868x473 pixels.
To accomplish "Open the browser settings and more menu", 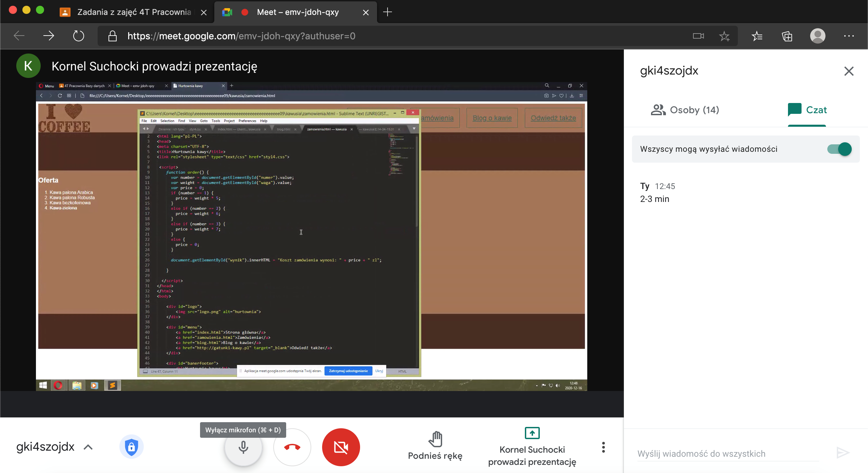I will (849, 36).
